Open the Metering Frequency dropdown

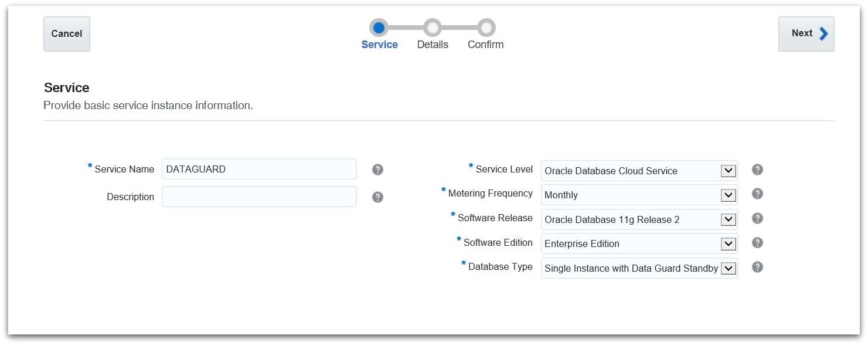pyautogui.click(x=728, y=195)
